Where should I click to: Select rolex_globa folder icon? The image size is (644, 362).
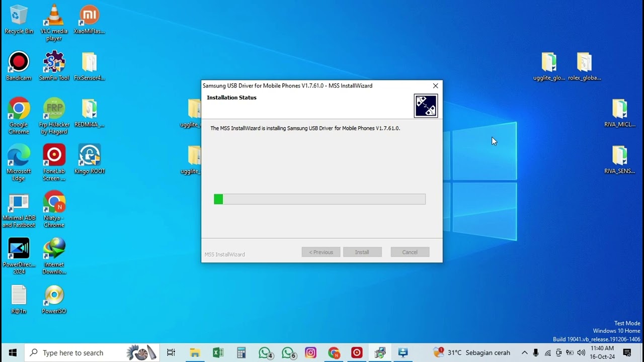[584, 66]
